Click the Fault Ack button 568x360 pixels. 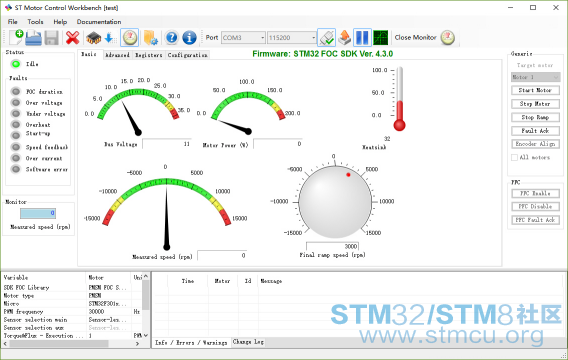tap(535, 131)
